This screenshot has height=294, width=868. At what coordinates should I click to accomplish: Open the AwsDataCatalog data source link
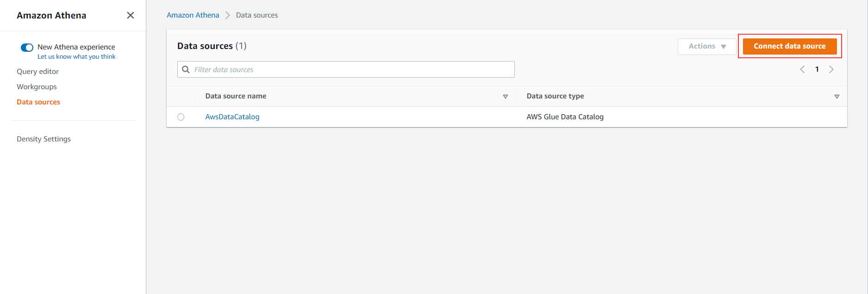coord(232,116)
